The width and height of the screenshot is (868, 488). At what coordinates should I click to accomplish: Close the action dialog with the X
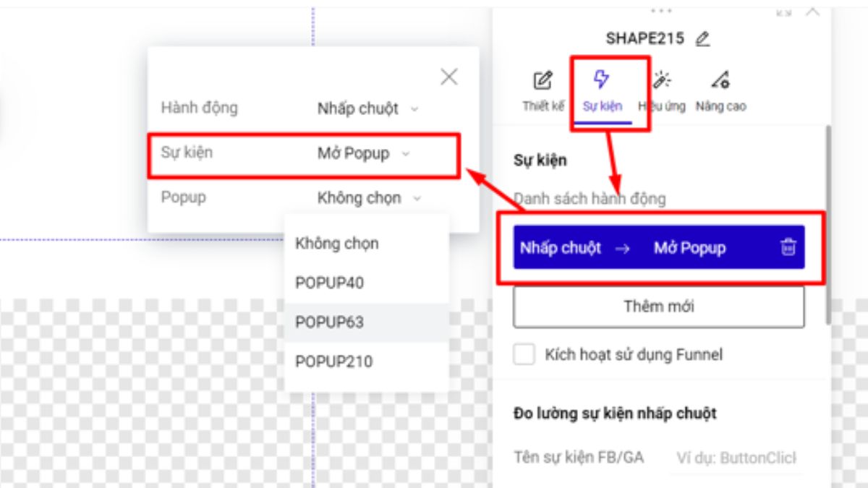tap(449, 77)
